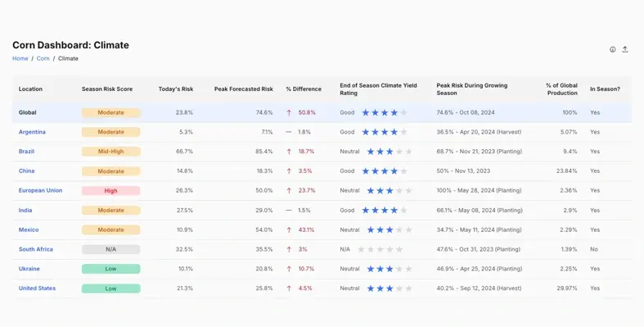Open the Home breadcrumb link
This screenshot has height=327, width=644.
tap(20, 58)
